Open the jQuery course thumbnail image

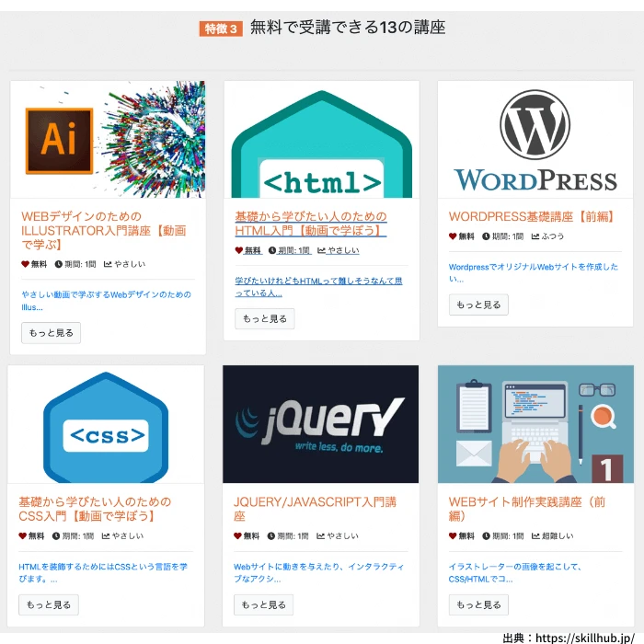[x=321, y=424]
